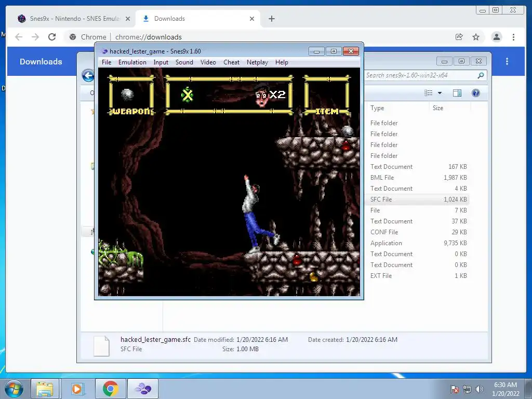Open the Action Center flag icon

tap(455, 389)
